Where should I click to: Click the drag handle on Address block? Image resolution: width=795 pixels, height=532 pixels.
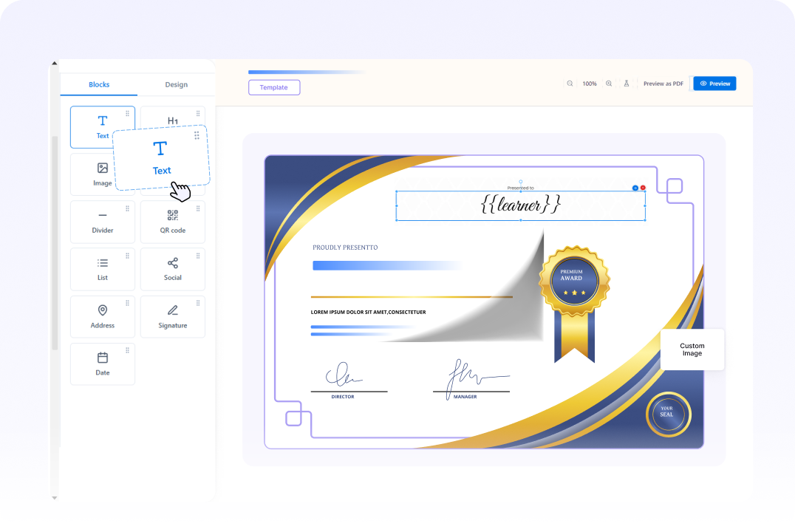127,303
